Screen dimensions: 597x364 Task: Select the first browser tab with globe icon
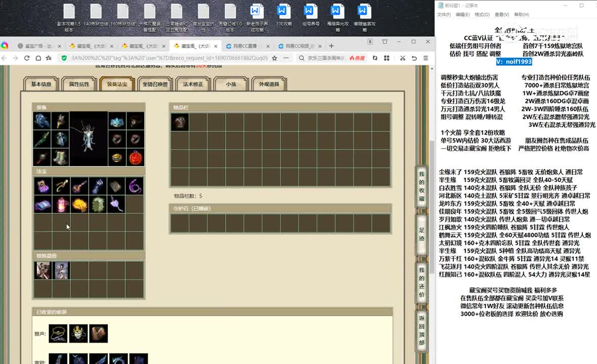(x=39, y=46)
